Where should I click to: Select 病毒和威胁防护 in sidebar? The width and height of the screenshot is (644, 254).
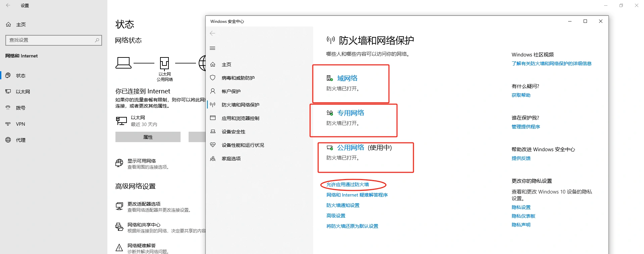pos(238,78)
